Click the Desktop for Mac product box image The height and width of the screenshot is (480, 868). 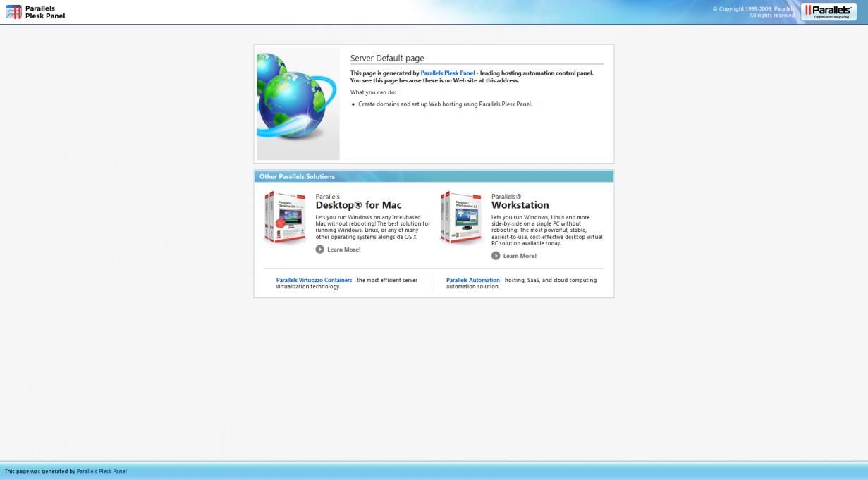coord(285,218)
